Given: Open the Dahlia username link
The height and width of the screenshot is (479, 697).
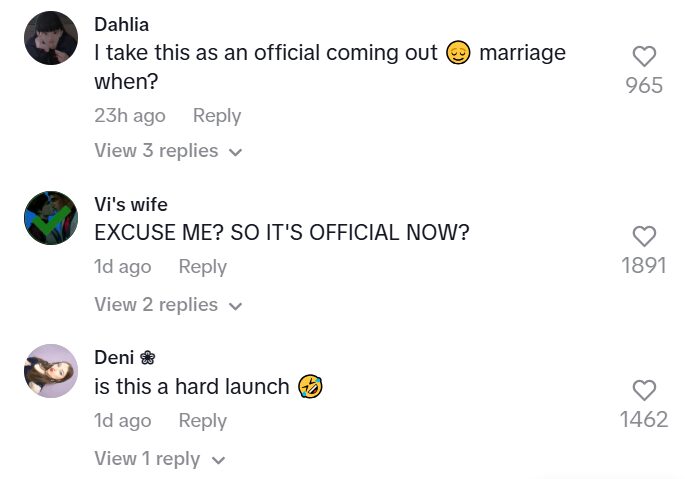Looking at the screenshot, I should [121, 24].
